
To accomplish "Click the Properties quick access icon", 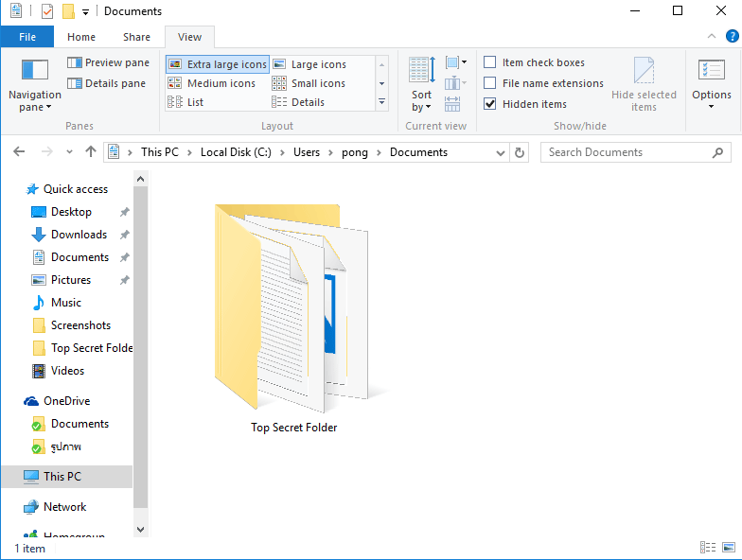I will (x=47, y=11).
